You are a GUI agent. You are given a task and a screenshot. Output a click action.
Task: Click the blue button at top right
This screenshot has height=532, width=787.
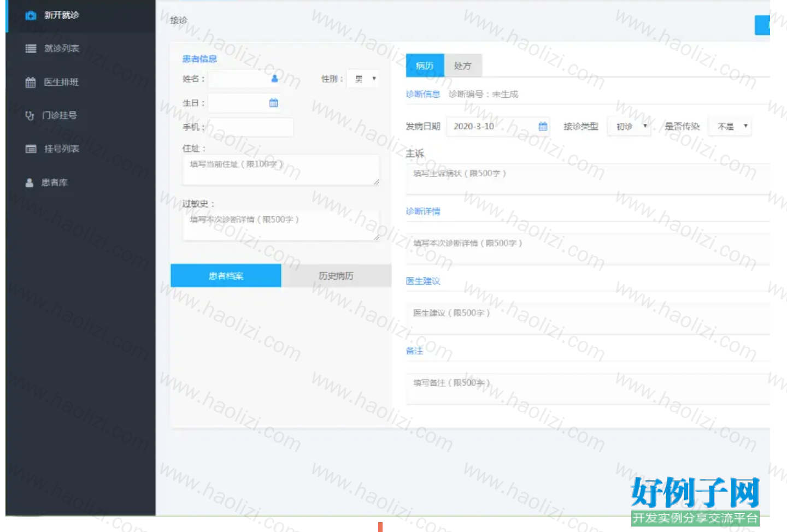762,25
